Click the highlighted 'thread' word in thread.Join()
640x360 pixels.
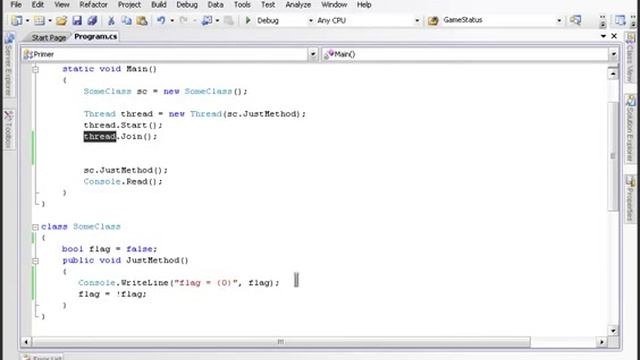100,137
